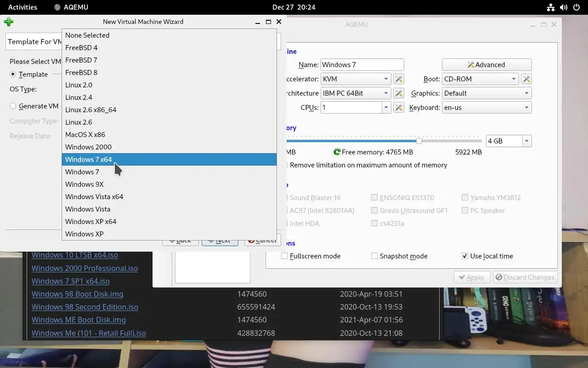Image resolution: width=588 pixels, height=368 pixels.
Task: Choose FreeBSD 7 template entry
Action: coord(169,60)
